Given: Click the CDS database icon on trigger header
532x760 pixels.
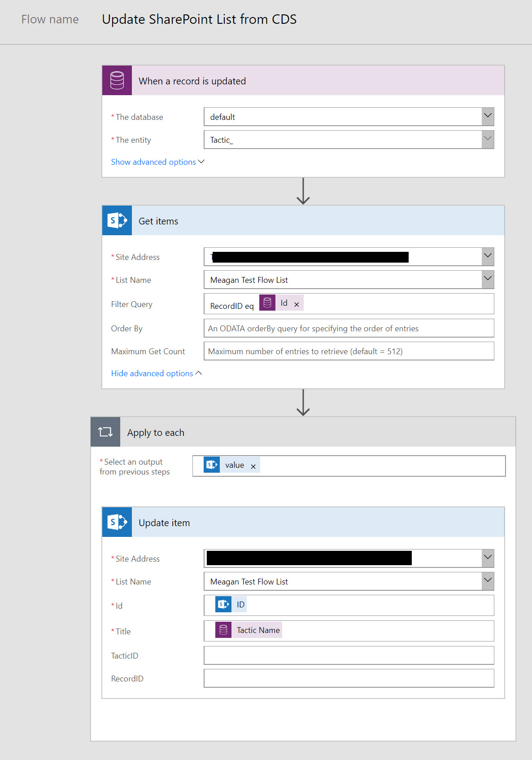Looking at the screenshot, I should [117, 80].
